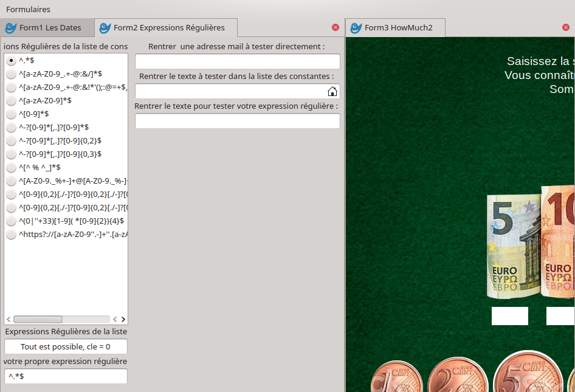
Task: Click the 'Formulaires' window title text
Action: click(x=28, y=9)
